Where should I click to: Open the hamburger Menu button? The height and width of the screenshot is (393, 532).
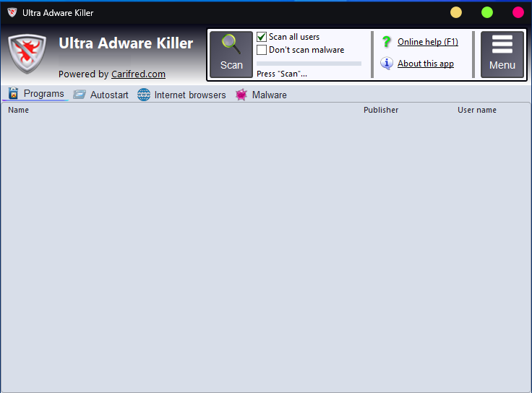point(502,55)
